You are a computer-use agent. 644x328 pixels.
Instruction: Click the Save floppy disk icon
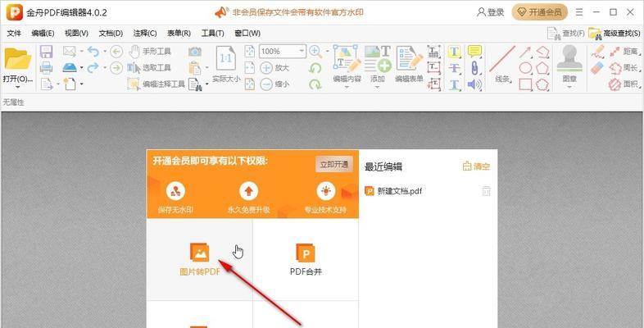tap(46, 52)
